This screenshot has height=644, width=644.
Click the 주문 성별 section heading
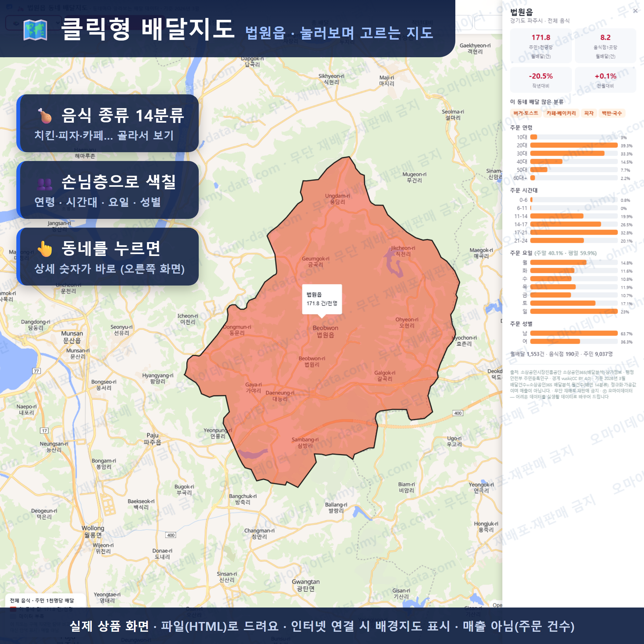coord(521,324)
